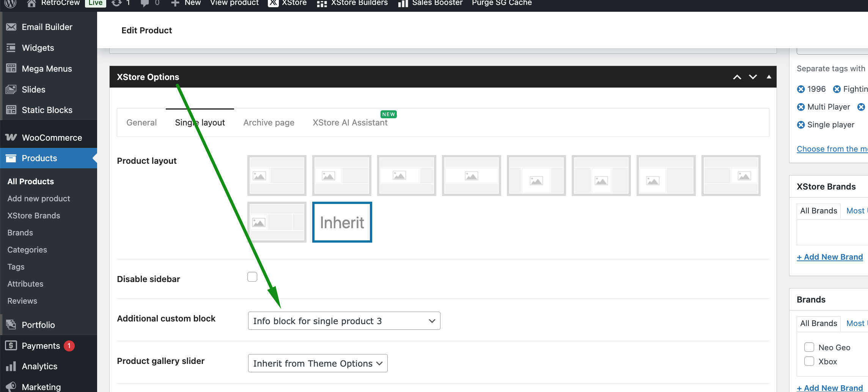Viewport: 868px width, 392px height.
Task: Select the first product layout thumbnail
Action: pyautogui.click(x=277, y=176)
